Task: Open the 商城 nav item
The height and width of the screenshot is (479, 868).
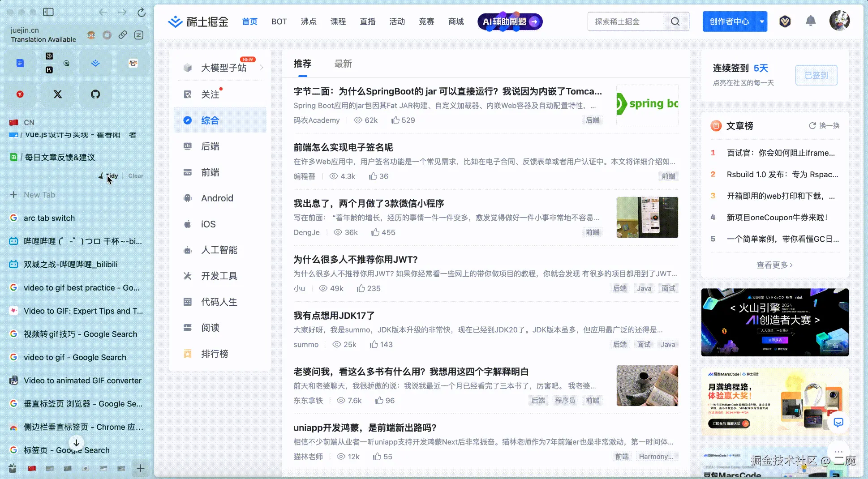Action: click(456, 21)
